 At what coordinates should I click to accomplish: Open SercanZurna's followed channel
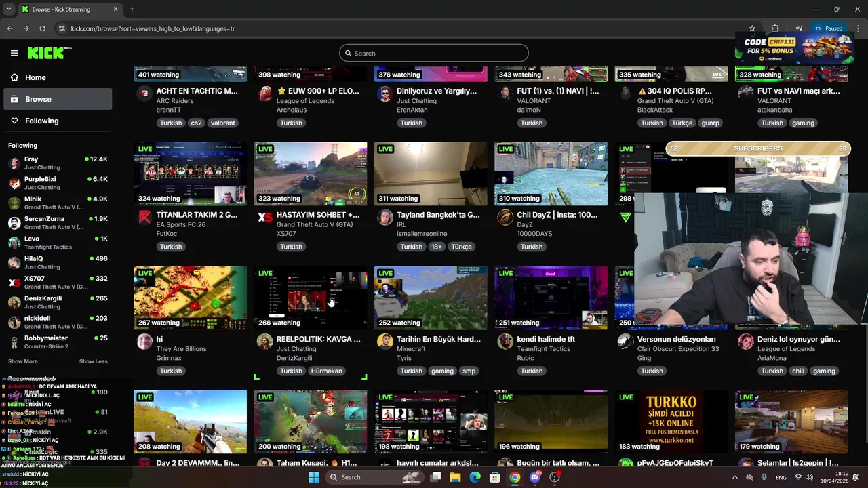tap(58, 222)
